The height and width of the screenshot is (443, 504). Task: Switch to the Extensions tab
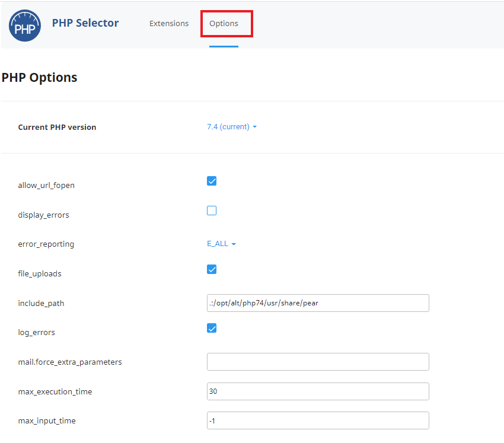(x=169, y=24)
